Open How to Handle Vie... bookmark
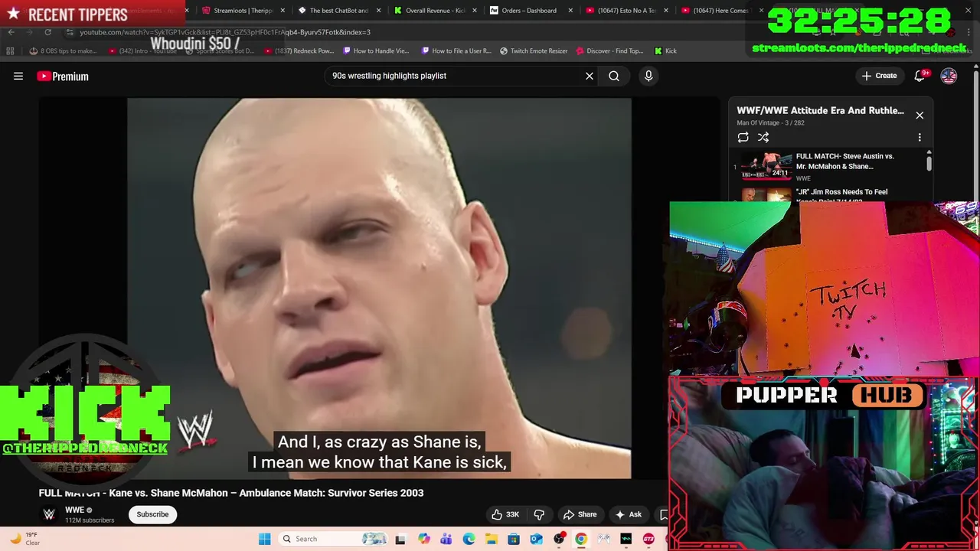The image size is (980, 551). click(376, 51)
